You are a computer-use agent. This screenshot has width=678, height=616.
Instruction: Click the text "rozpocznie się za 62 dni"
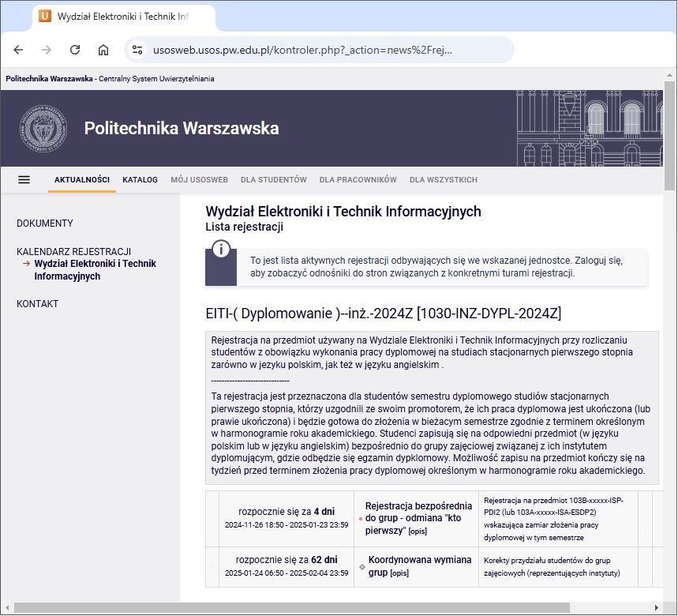pyautogui.click(x=287, y=560)
